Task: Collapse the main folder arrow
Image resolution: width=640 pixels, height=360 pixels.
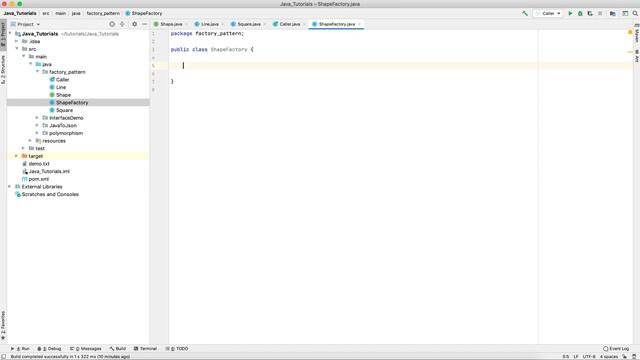Action: pos(24,56)
